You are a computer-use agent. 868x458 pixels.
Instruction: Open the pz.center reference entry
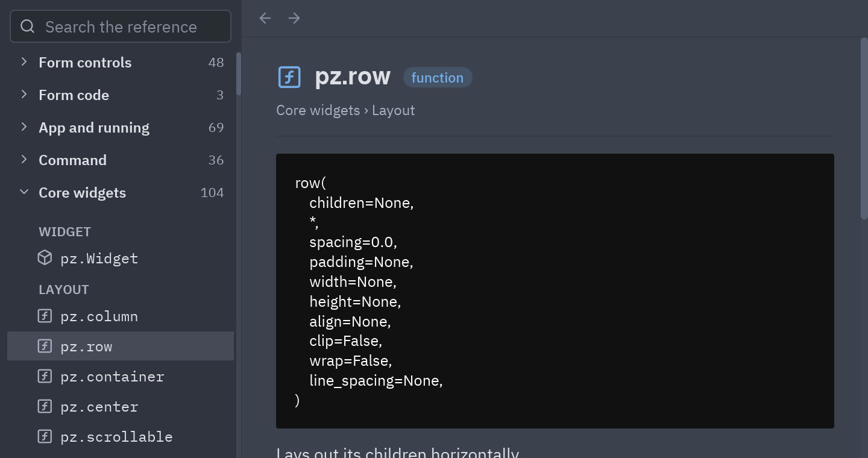click(121, 406)
